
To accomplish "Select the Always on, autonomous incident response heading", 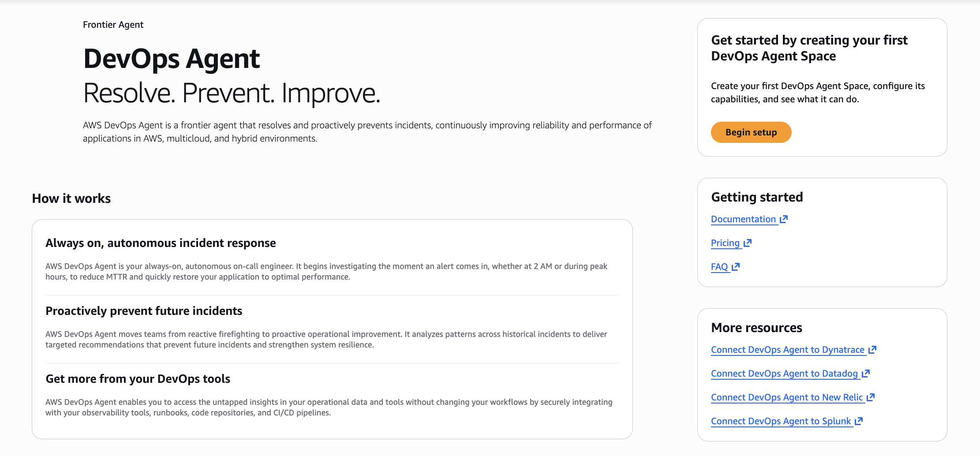I will (x=161, y=243).
